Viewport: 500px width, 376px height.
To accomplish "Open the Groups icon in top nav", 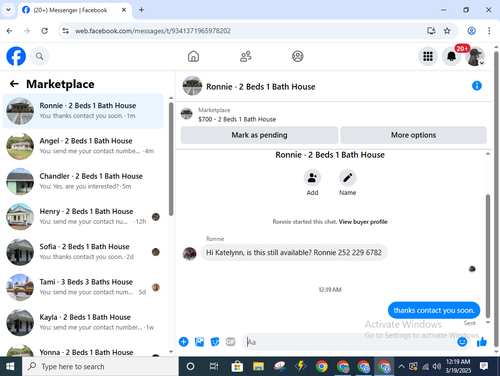I will point(298,56).
